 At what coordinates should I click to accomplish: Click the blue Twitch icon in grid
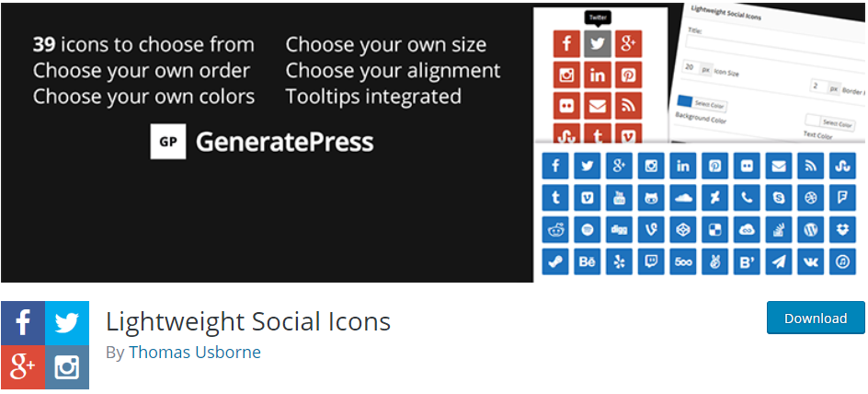point(650,261)
